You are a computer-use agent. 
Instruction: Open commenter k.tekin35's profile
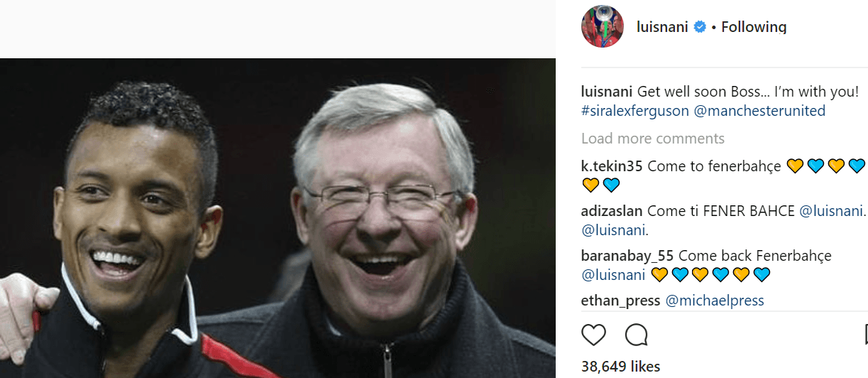pos(612,166)
